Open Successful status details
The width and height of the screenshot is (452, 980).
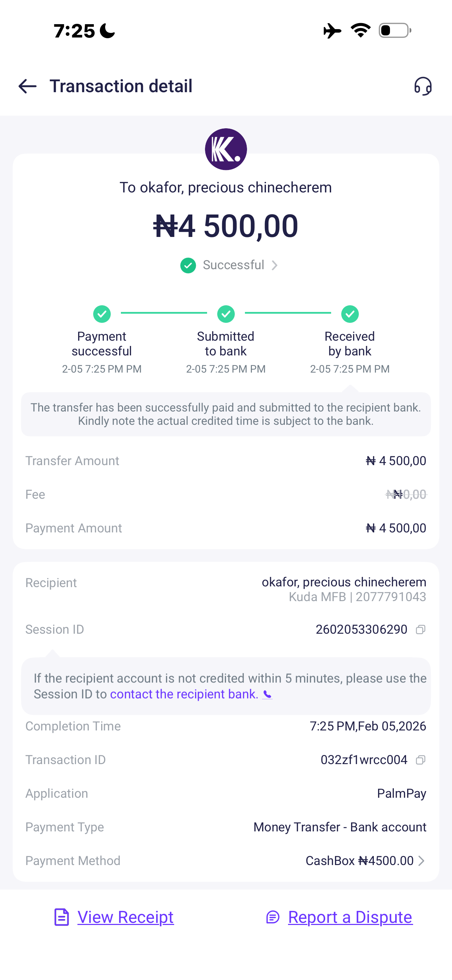coord(233,265)
